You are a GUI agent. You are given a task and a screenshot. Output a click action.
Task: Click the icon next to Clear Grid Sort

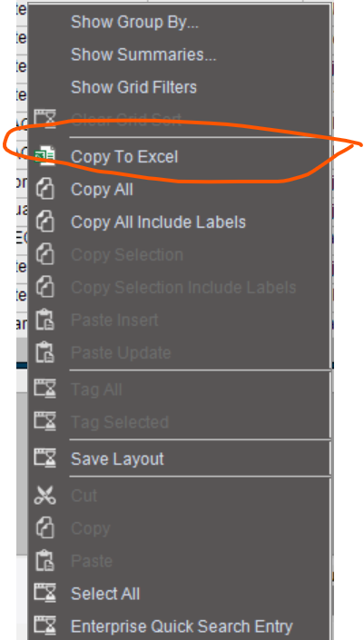pos(44,119)
